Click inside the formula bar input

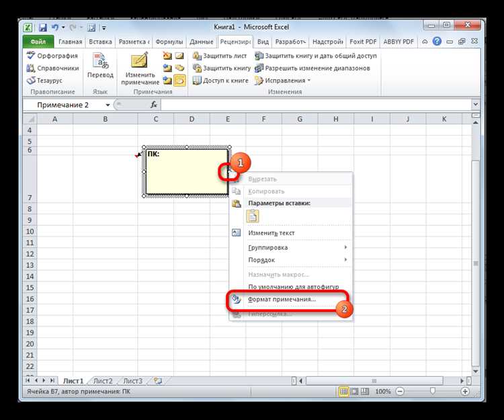pyautogui.click(x=316, y=105)
